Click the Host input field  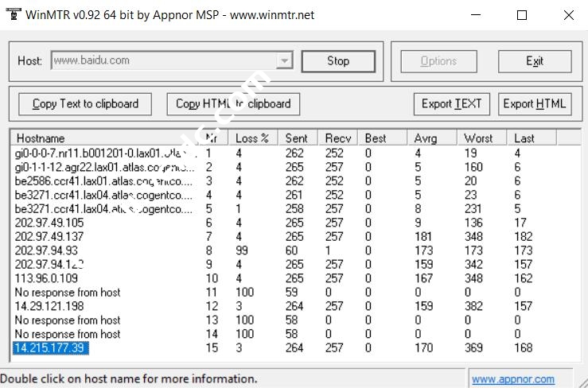tap(163, 60)
